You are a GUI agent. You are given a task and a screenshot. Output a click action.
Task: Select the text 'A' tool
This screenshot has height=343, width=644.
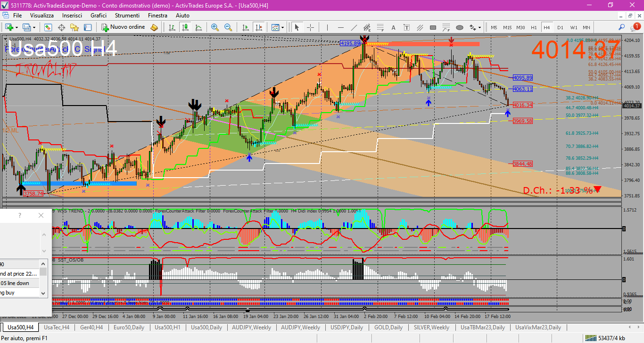click(393, 27)
